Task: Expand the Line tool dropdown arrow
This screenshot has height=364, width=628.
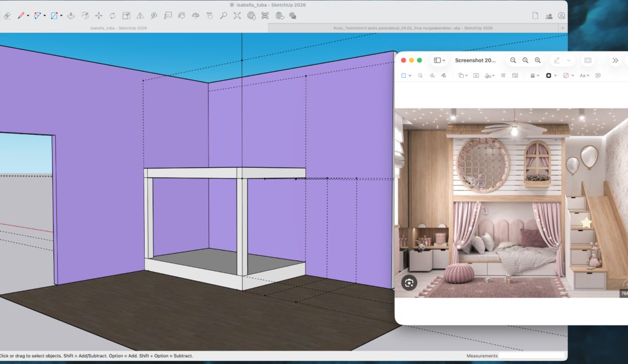Action: click(29, 16)
